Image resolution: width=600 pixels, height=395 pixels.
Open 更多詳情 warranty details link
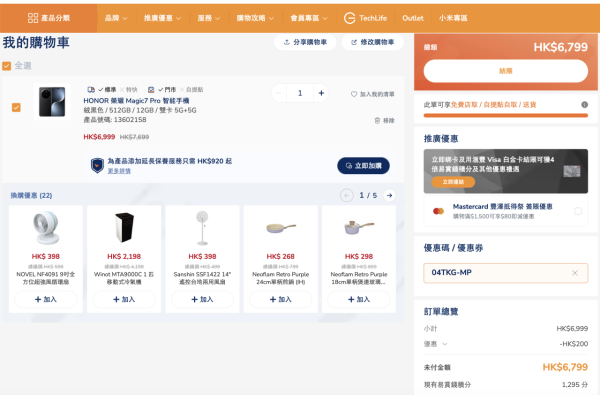click(119, 171)
